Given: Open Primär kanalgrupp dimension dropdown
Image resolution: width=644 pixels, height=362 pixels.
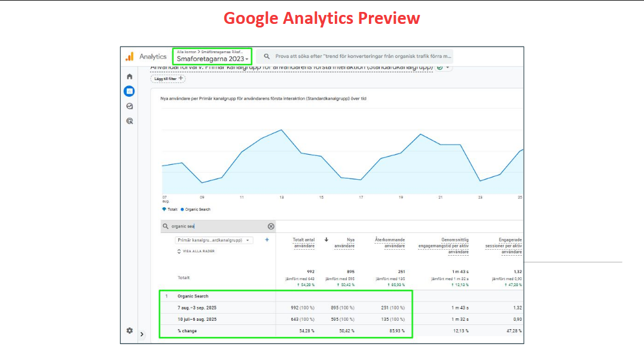Looking at the screenshot, I should [x=213, y=240].
